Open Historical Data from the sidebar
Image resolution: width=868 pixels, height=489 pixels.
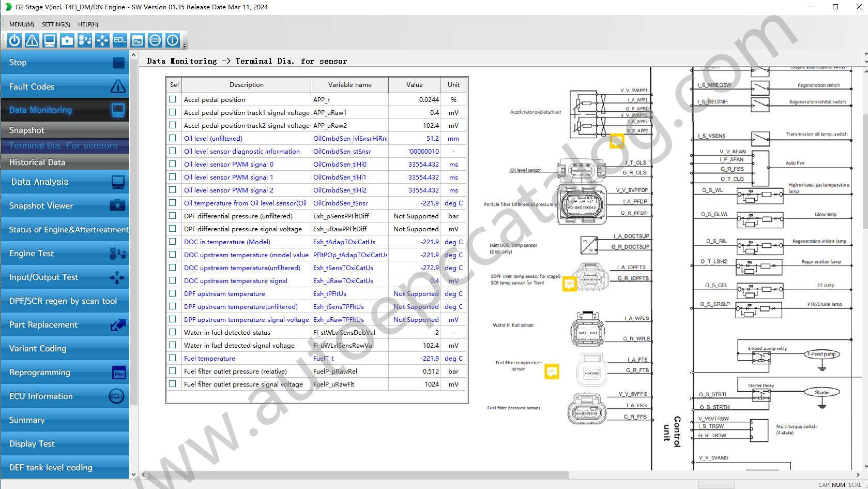click(x=37, y=162)
